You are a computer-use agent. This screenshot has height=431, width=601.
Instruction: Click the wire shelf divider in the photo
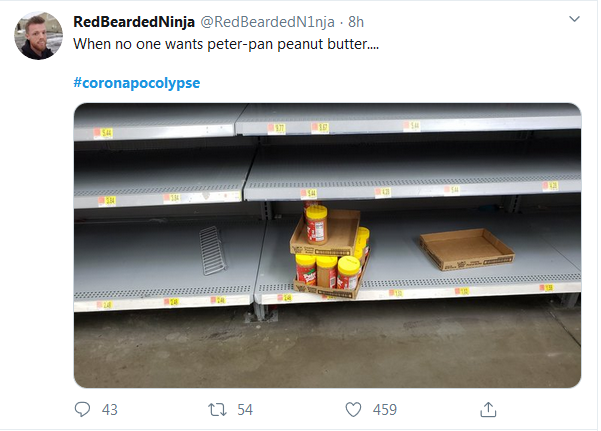pos(213,250)
